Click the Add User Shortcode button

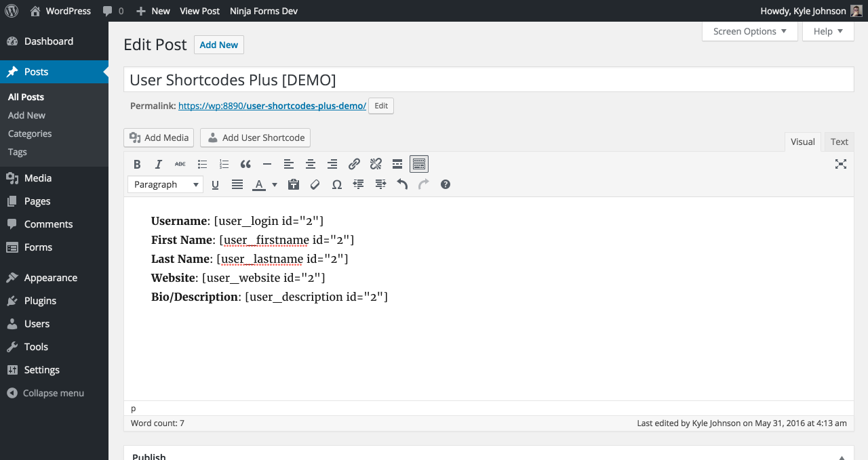coord(255,138)
